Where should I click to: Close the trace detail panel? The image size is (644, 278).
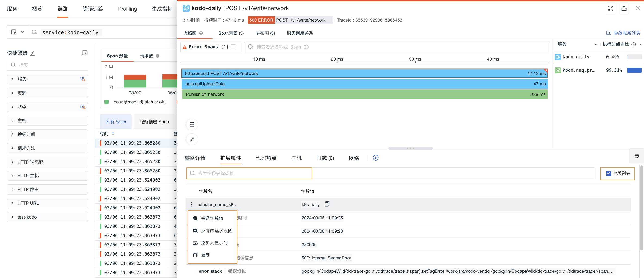pos(638,8)
